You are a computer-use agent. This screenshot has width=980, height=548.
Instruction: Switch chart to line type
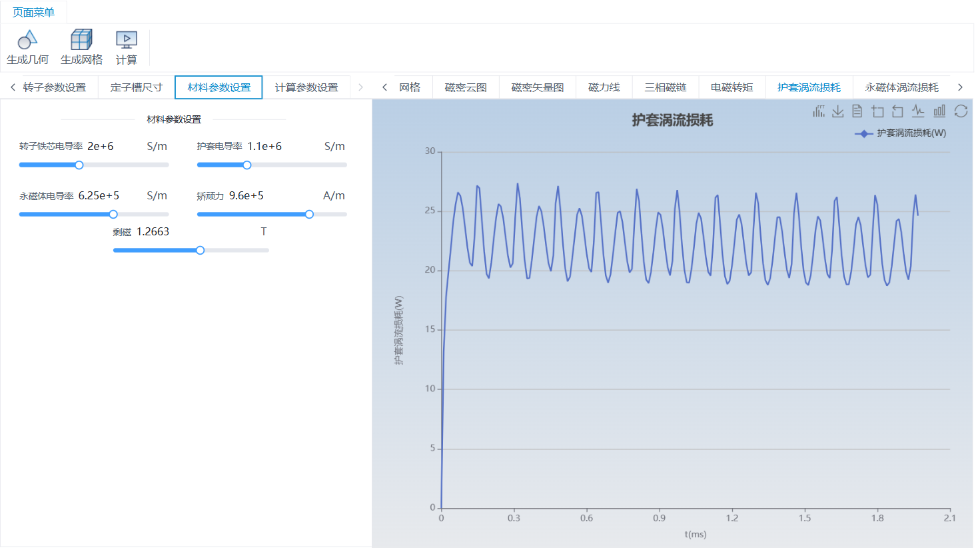pyautogui.click(x=918, y=111)
